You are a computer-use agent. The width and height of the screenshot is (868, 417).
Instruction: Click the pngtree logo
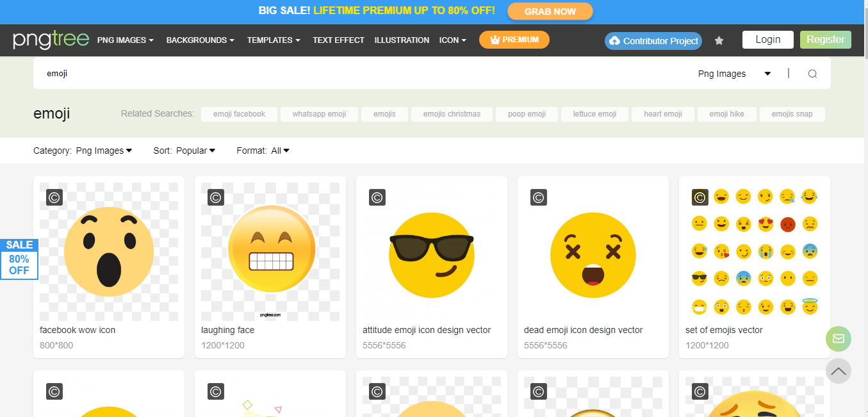[x=51, y=40]
